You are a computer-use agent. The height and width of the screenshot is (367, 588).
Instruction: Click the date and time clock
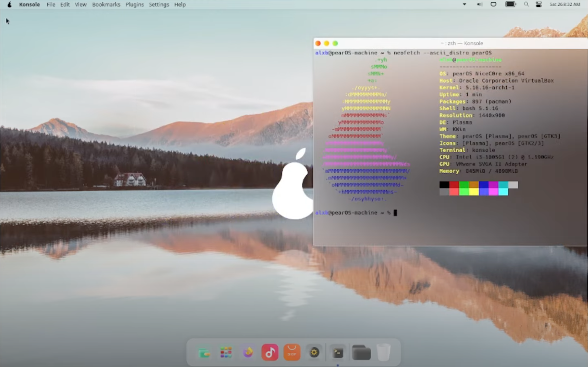[565, 4]
